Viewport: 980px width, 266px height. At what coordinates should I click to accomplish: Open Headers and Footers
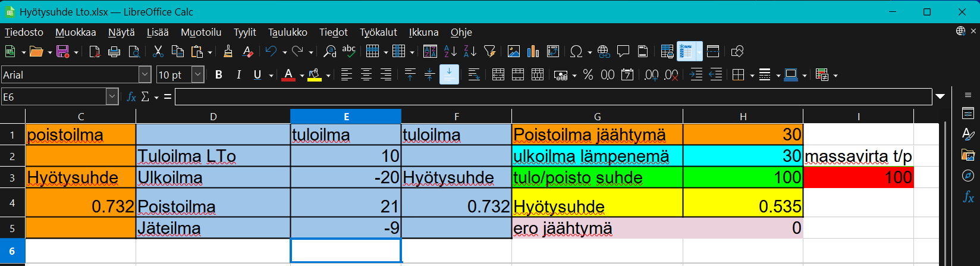pos(643,52)
